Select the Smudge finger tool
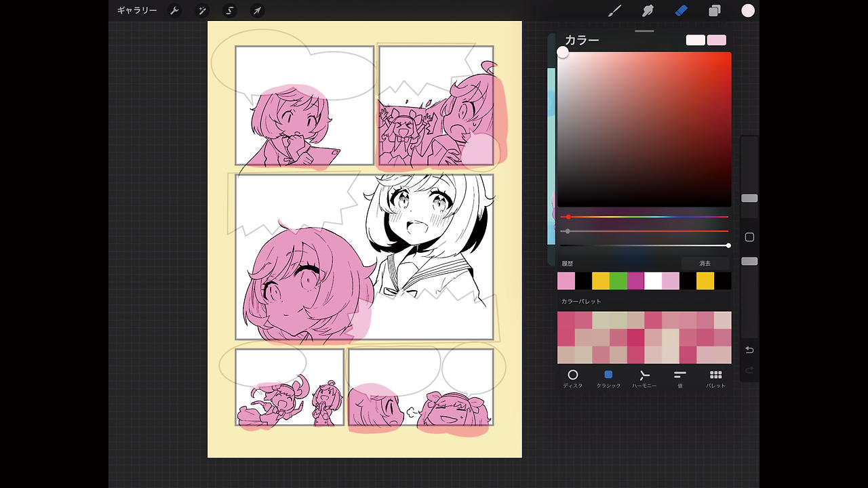The width and height of the screenshot is (868, 488). pyautogui.click(x=648, y=11)
